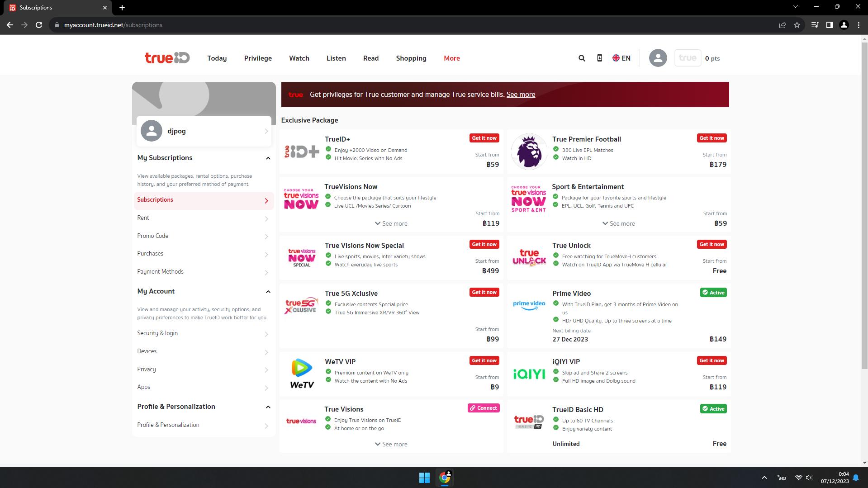Click the iQIYI logo
The image size is (868, 488).
click(529, 374)
